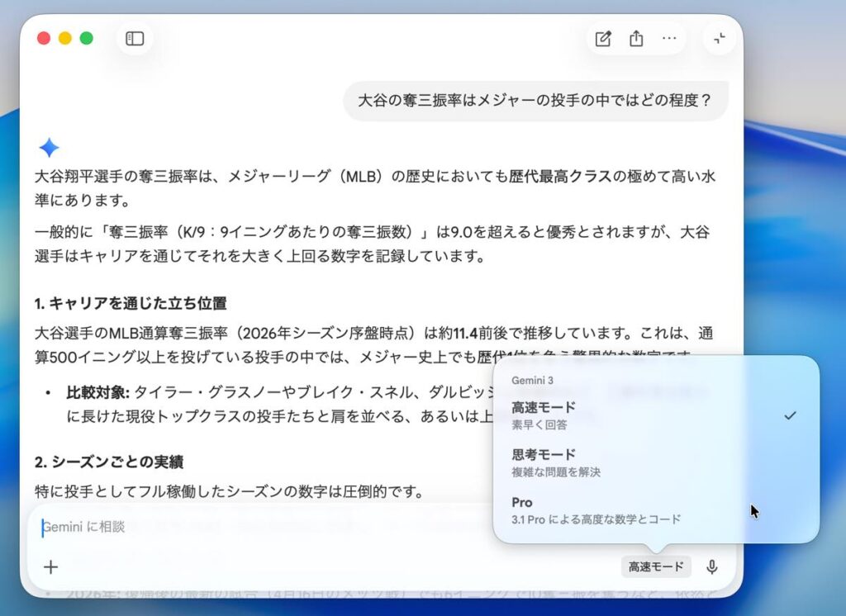Activate the microphone voice input icon
This screenshot has width=846, height=616.
tap(712, 566)
